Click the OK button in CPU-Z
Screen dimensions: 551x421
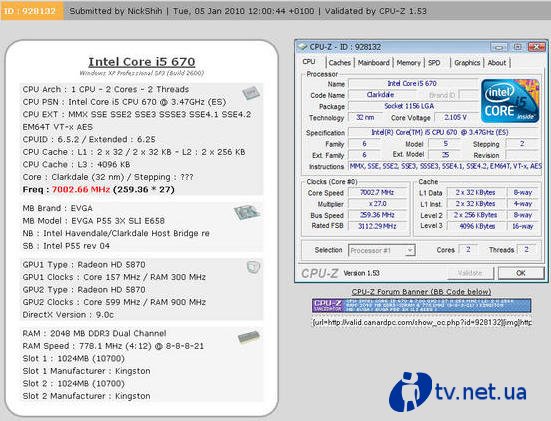pyautogui.click(x=521, y=273)
